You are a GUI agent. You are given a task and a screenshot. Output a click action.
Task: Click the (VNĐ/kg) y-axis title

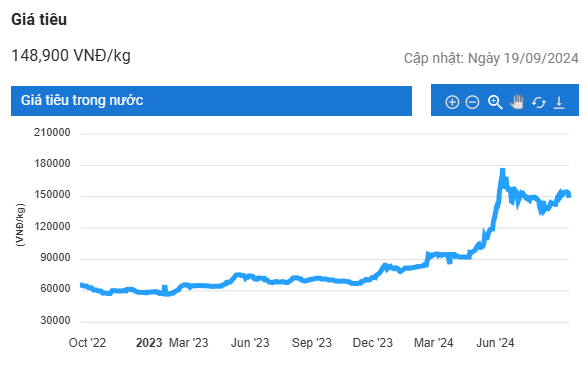coord(20,225)
